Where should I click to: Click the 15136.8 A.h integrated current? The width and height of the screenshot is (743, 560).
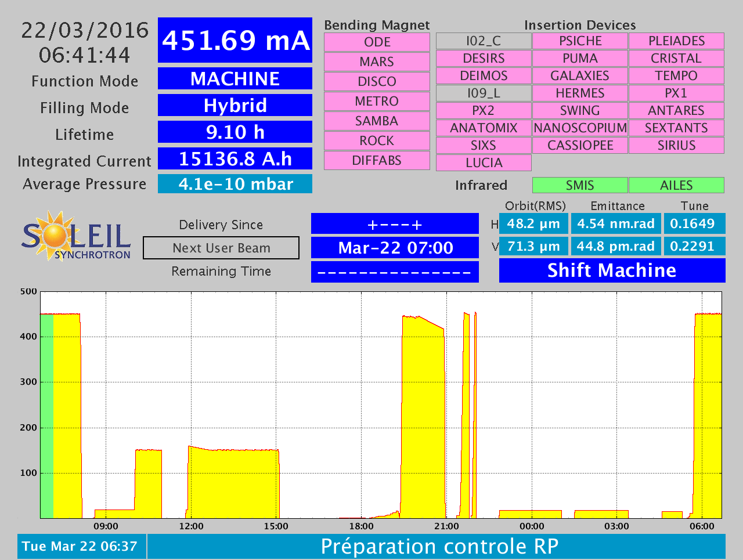[235, 158]
